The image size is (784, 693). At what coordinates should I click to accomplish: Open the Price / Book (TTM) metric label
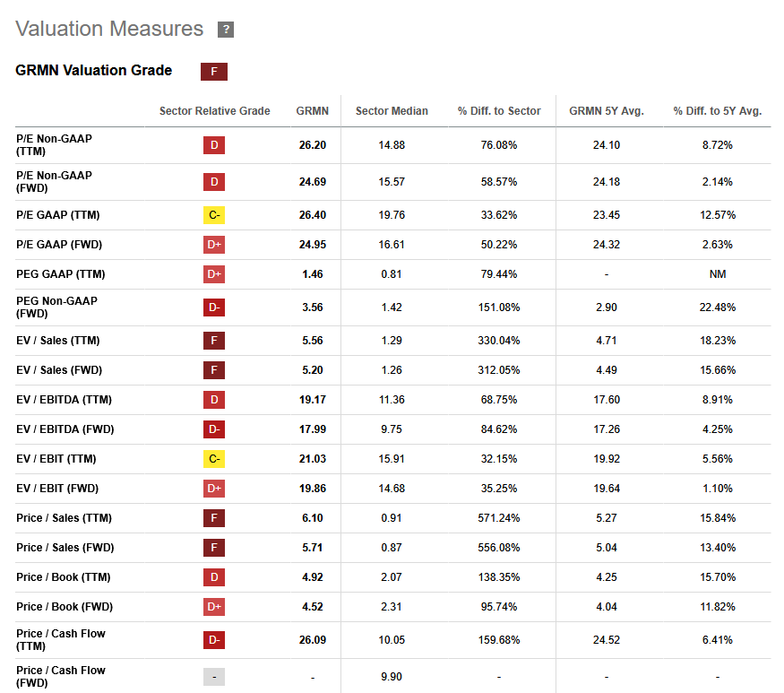pos(64,577)
